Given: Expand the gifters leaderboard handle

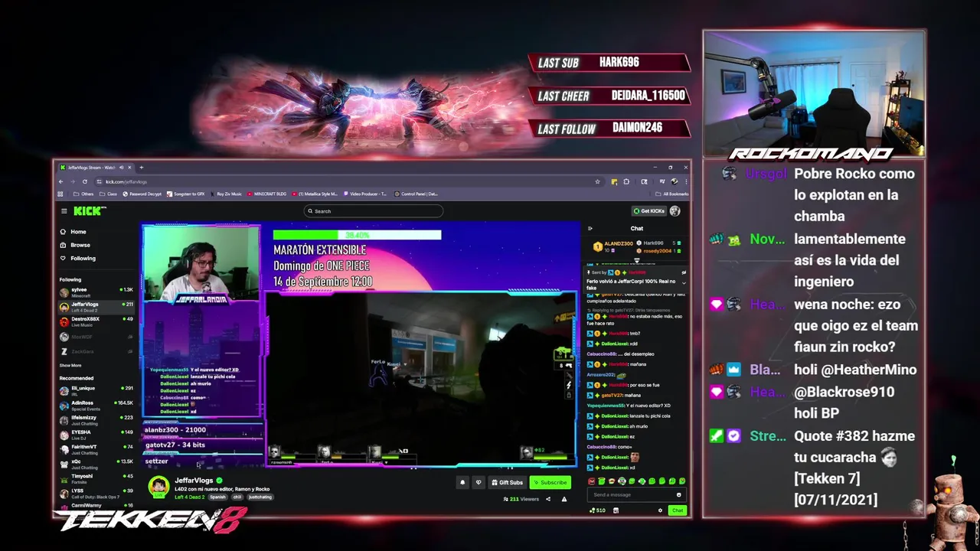Looking at the screenshot, I should pos(636,260).
